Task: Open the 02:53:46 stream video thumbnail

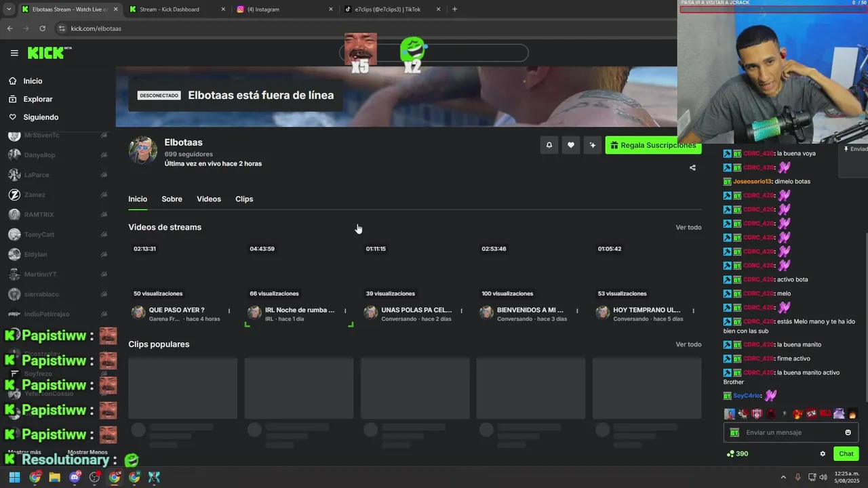Action: pos(531,270)
